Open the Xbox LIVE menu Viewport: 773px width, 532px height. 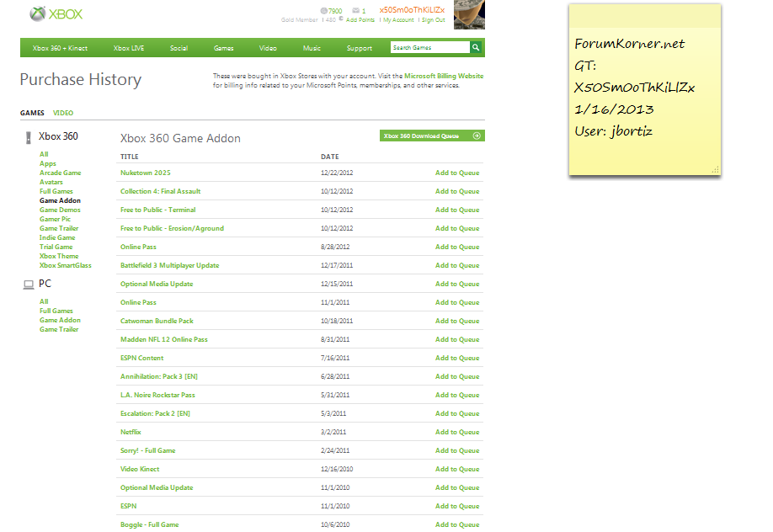click(x=129, y=48)
